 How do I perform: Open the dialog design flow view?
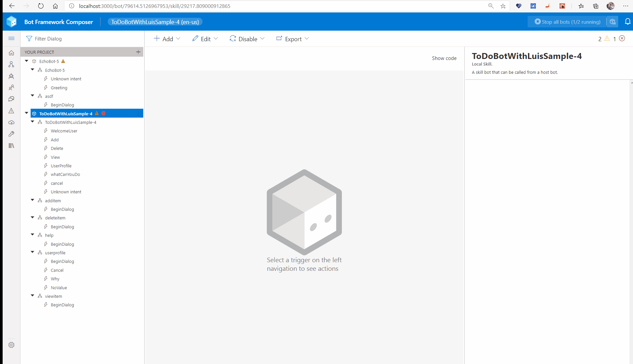click(x=12, y=65)
